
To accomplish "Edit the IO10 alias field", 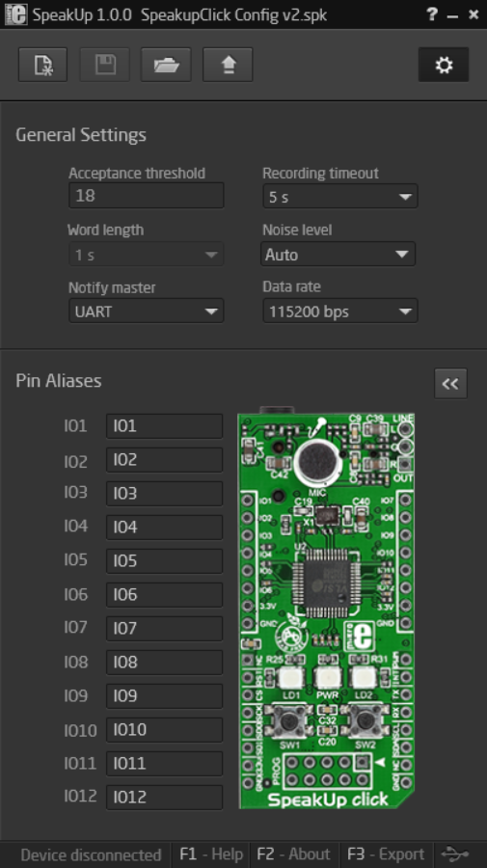I will [164, 730].
